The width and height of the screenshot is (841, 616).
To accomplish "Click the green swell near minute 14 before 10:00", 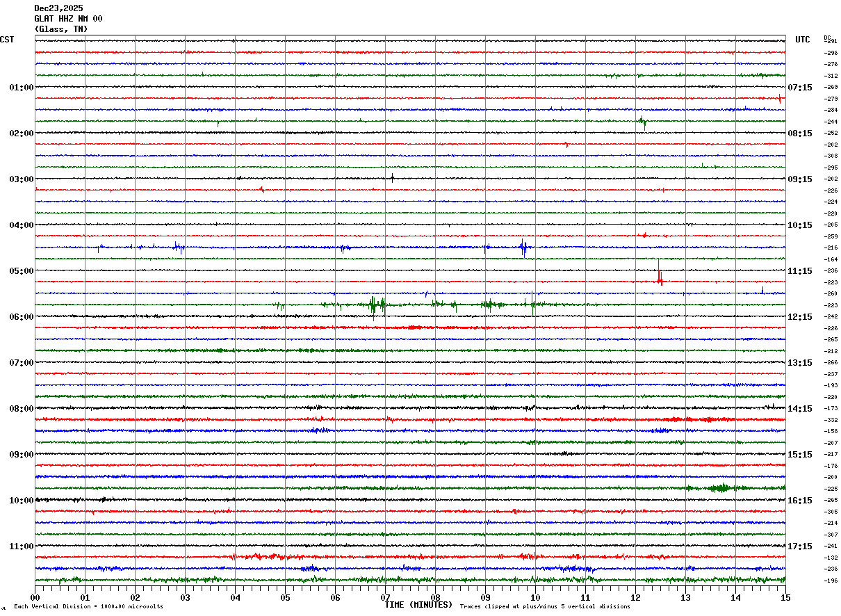I will (x=720, y=488).
